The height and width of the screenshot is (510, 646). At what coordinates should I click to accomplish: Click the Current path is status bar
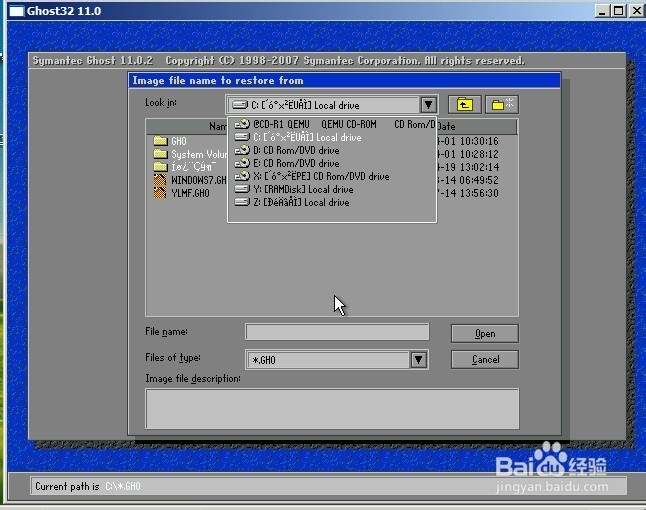tap(328, 486)
